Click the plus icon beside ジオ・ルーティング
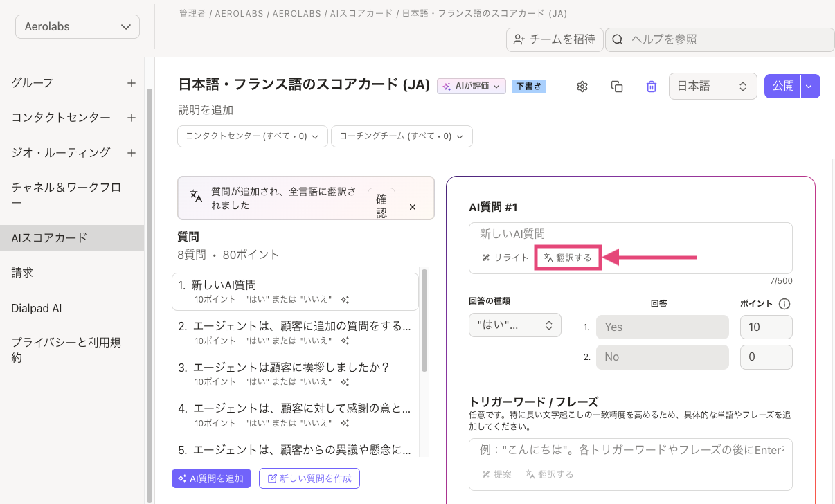 (132, 152)
